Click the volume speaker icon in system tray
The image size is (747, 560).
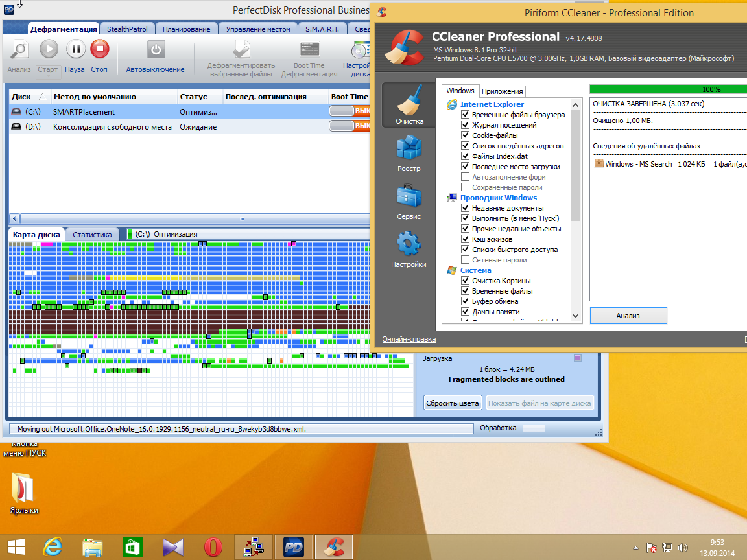(x=683, y=548)
